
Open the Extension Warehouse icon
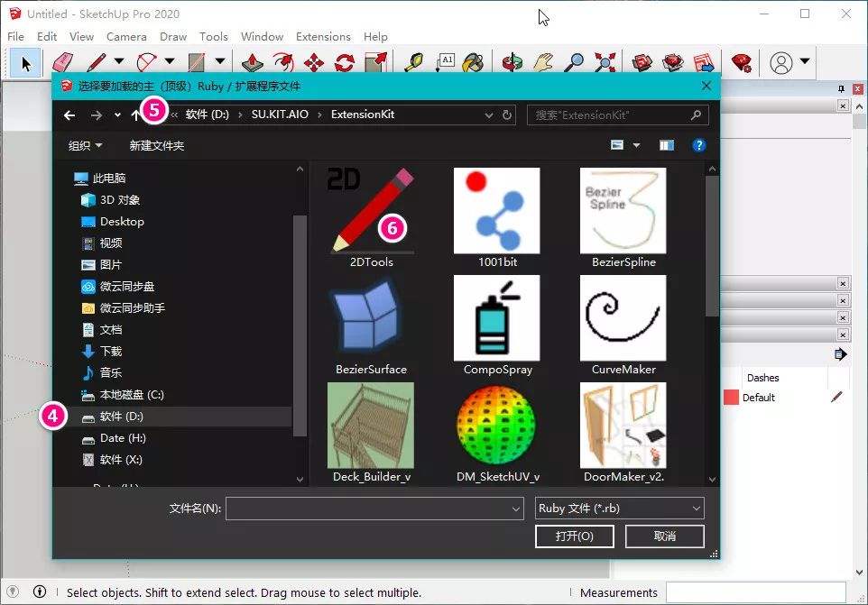[x=672, y=62]
